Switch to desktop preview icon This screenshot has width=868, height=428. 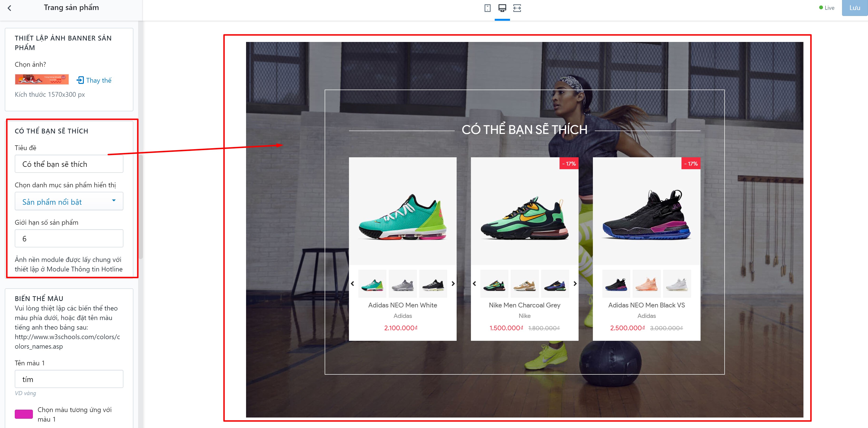[502, 8]
